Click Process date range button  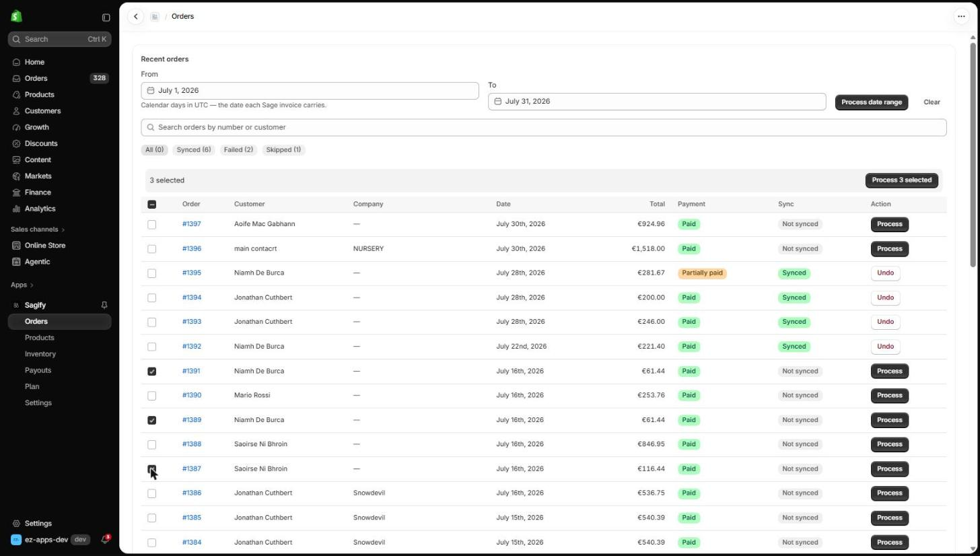[872, 102]
